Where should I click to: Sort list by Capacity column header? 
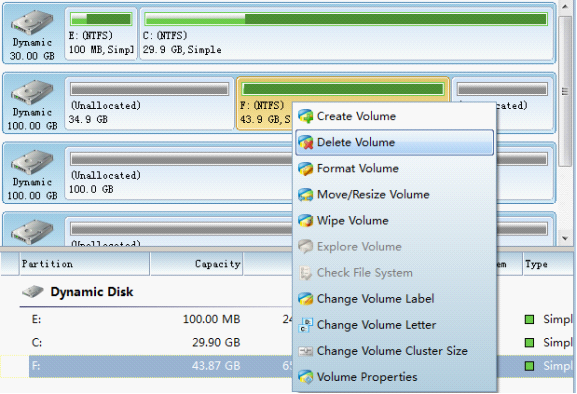197,264
